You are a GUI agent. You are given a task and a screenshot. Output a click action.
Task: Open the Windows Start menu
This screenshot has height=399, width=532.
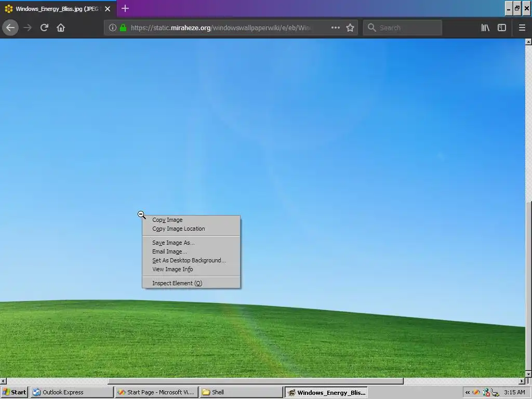coord(14,392)
